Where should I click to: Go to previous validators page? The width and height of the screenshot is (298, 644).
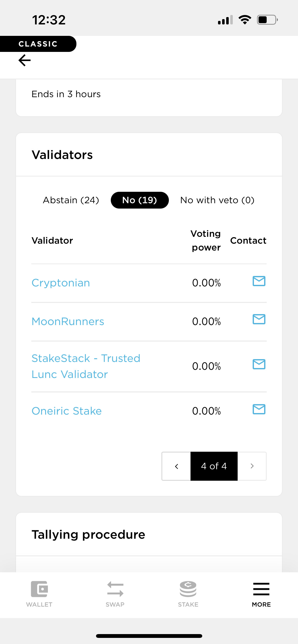pyautogui.click(x=177, y=466)
